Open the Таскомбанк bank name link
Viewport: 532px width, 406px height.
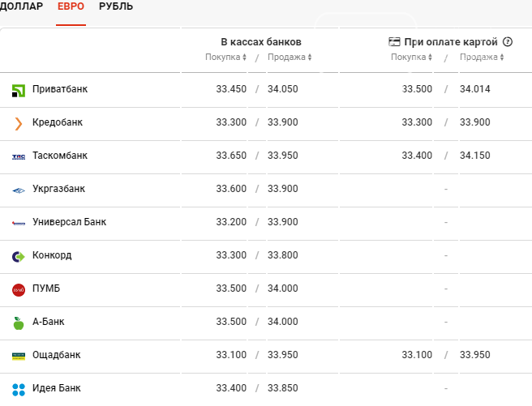point(59,156)
